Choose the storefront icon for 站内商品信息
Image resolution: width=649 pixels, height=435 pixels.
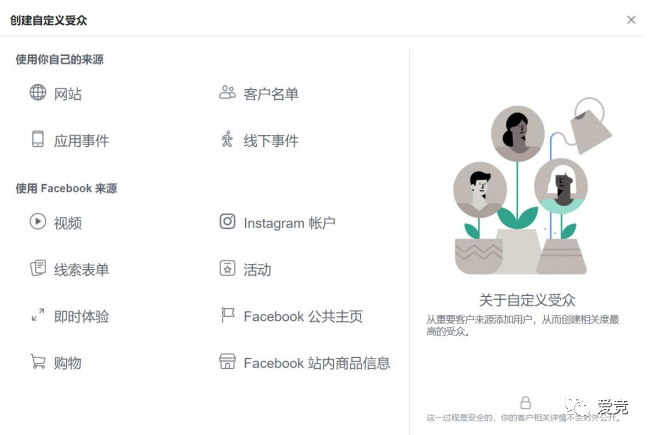(x=227, y=361)
